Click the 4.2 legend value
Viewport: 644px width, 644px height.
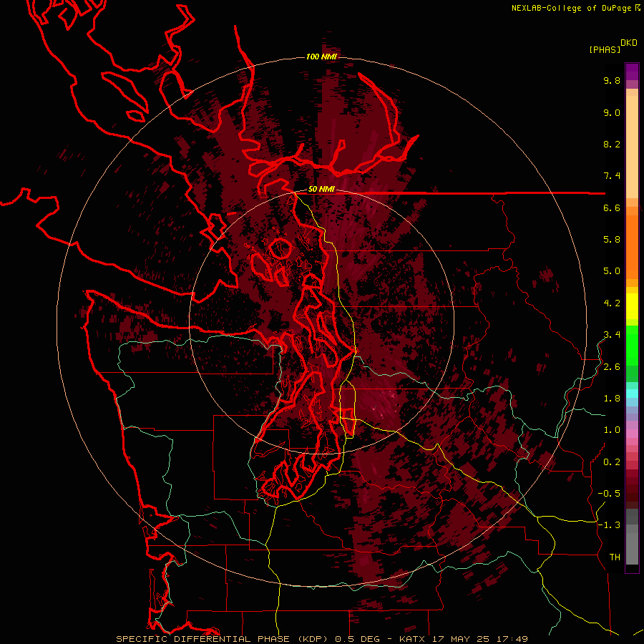coord(612,303)
